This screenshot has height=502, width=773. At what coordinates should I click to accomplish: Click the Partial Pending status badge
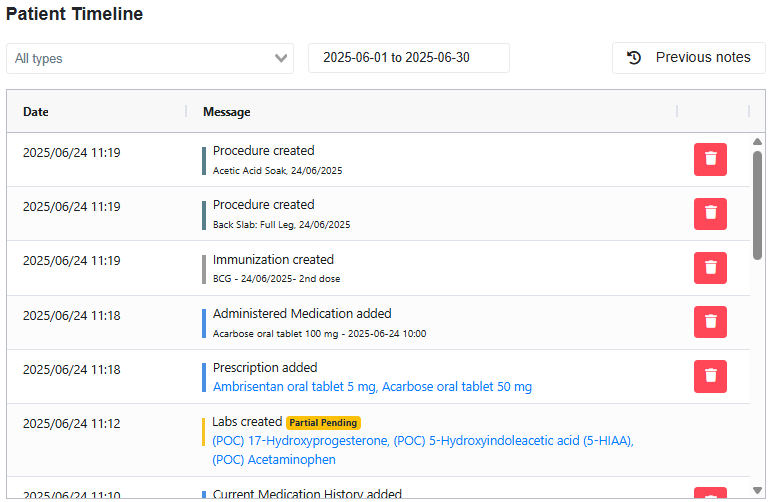(323, 423)
